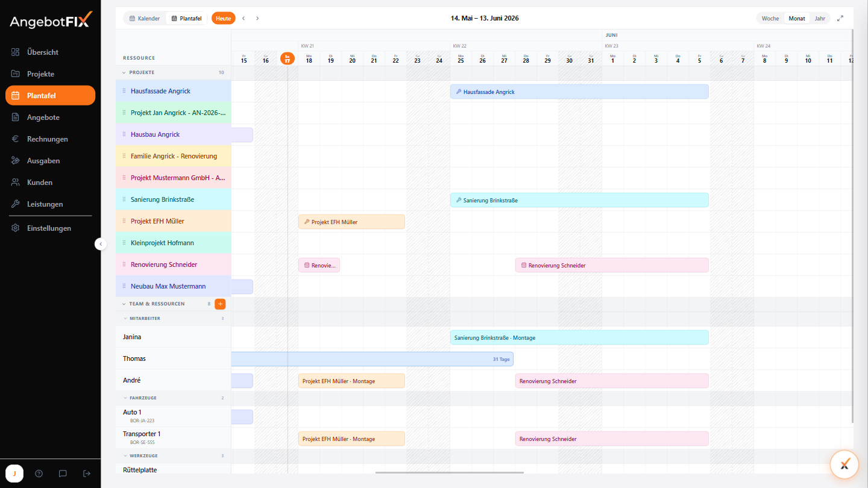868x488 pixels.
Task: Click employee name Janina
Action: click(132, 337)
